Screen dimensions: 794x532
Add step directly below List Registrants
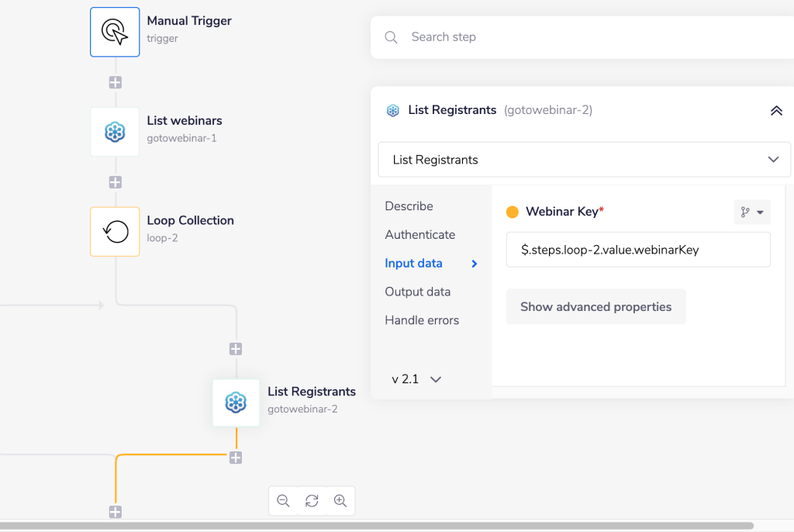236,458
